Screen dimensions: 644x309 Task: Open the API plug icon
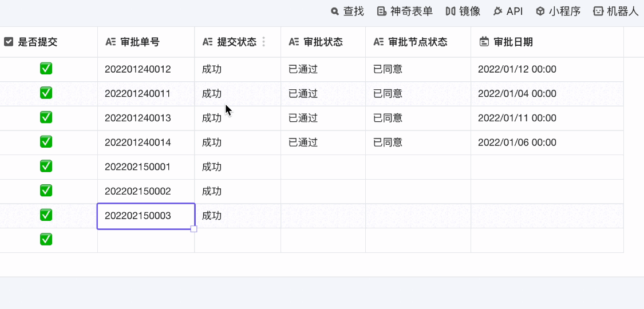point(497,11)
